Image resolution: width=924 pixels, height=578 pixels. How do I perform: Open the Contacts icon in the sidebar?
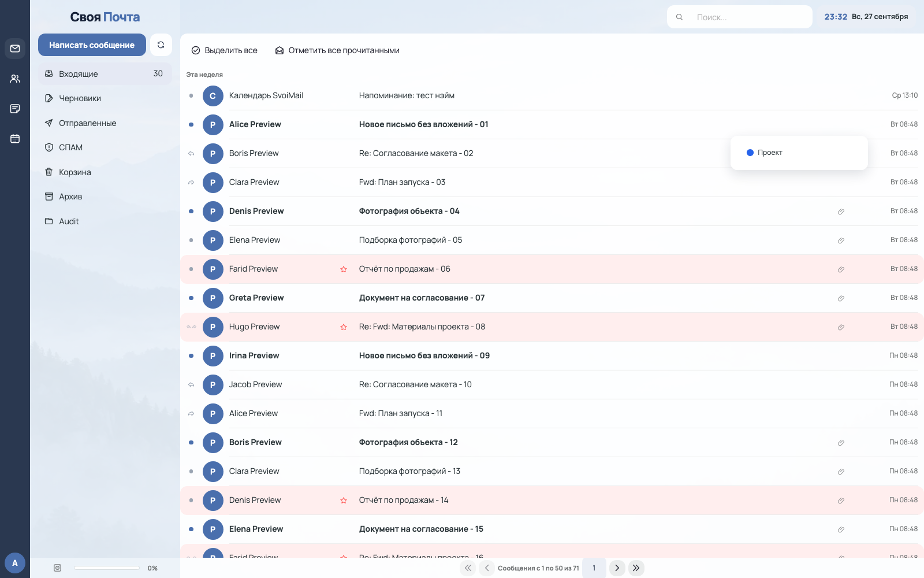coord(15,79)
